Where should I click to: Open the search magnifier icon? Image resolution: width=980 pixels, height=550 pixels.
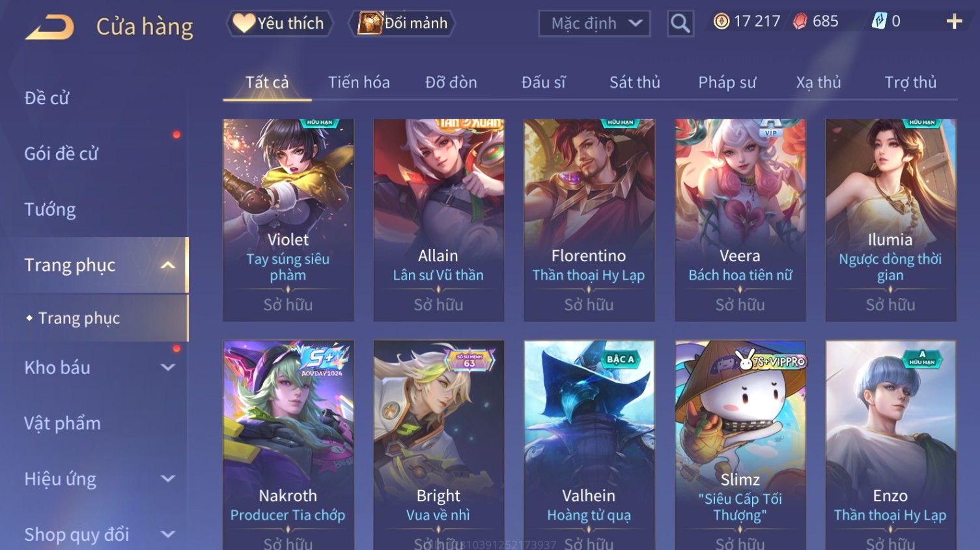point(680,23)
